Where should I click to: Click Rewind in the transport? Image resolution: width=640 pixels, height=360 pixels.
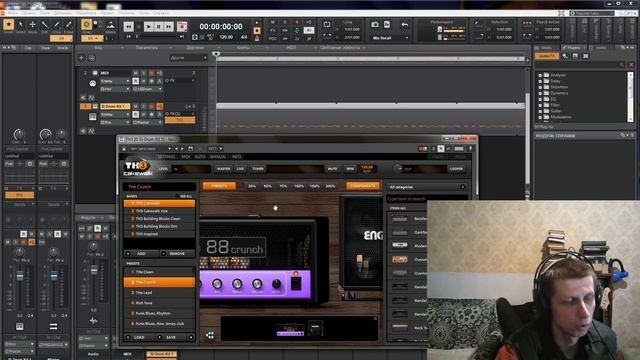[x=128, y=27]
